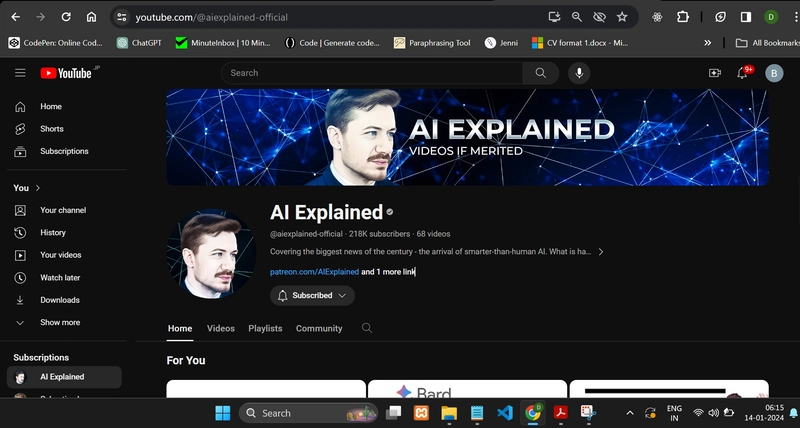Open History in the sidebar
The width and height of the screenshot is (800, 428).
(x=64, y=233)
